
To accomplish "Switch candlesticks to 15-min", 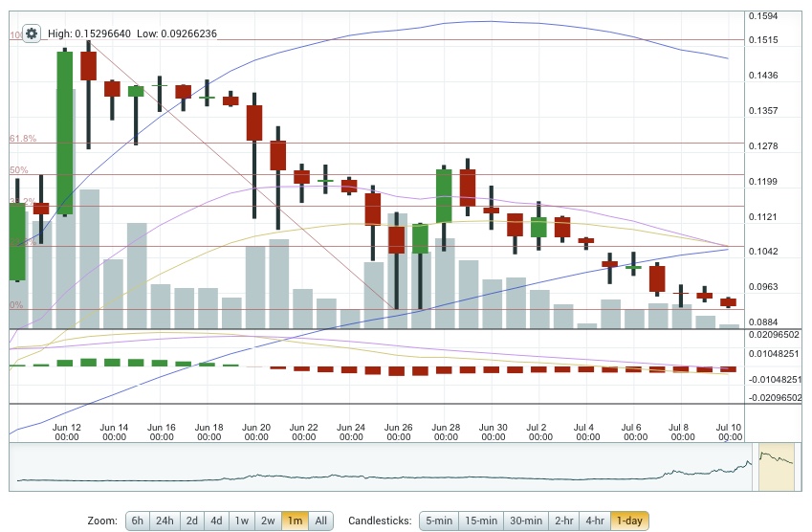I will pos(481,521).
